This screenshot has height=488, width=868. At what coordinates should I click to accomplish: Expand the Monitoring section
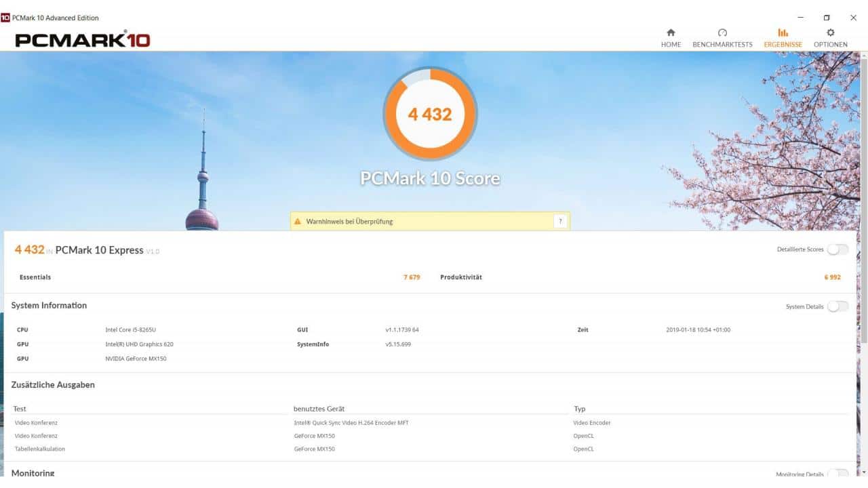(x=33, y=473)
